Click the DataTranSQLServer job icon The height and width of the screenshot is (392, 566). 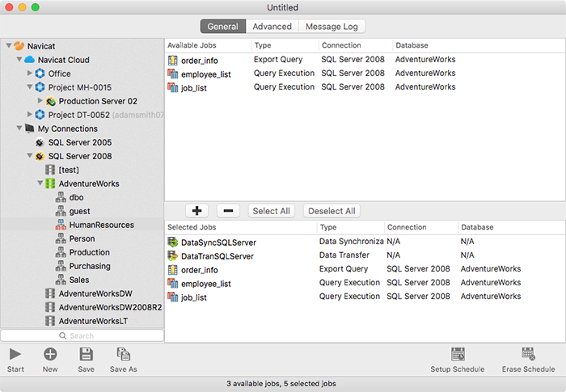[x=173, y=256]
